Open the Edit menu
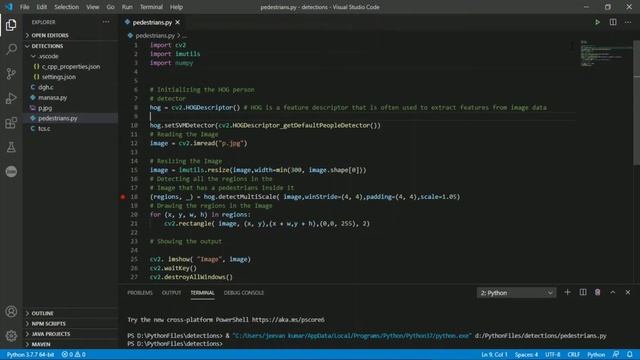640x360 pixels. 42,7
